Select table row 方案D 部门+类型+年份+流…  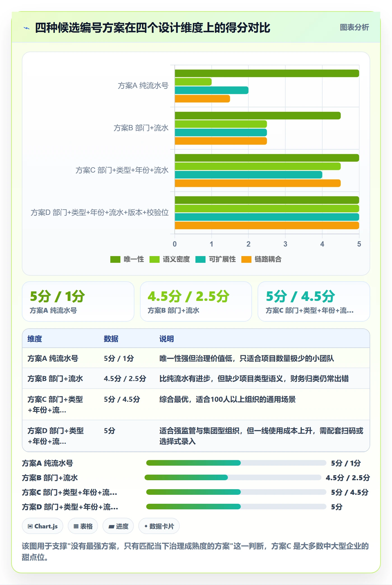pyautogui.click(x=196, y=436)
